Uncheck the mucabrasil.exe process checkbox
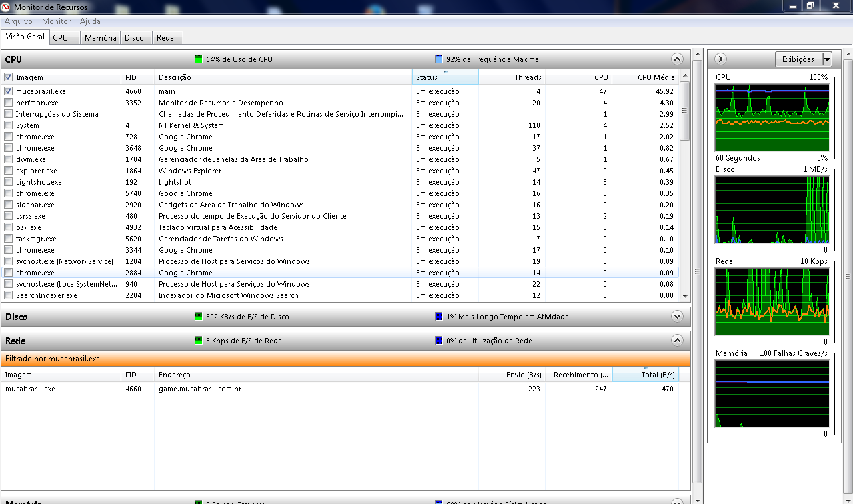Screen dimensions: 853x504 9,91
